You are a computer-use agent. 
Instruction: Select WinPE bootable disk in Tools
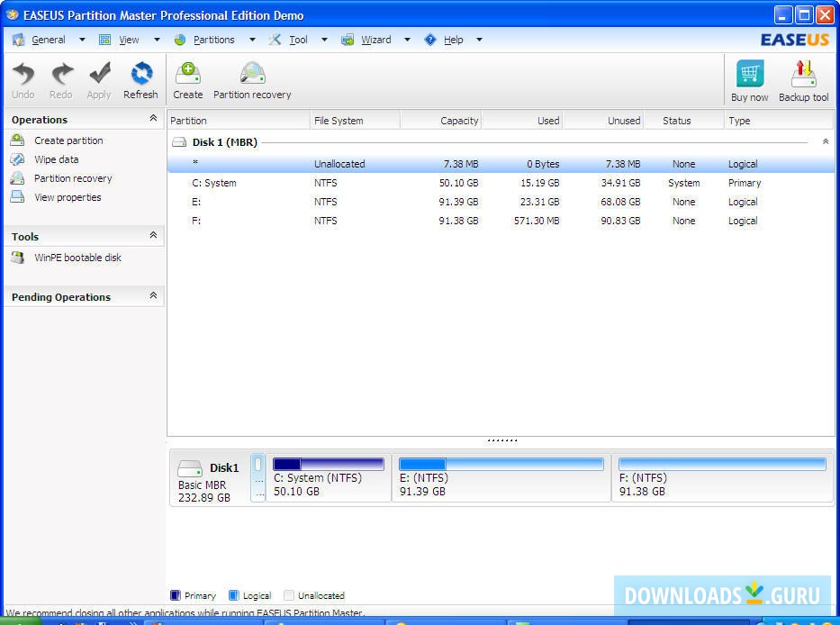pyautogui.click(x=77, y=258)
